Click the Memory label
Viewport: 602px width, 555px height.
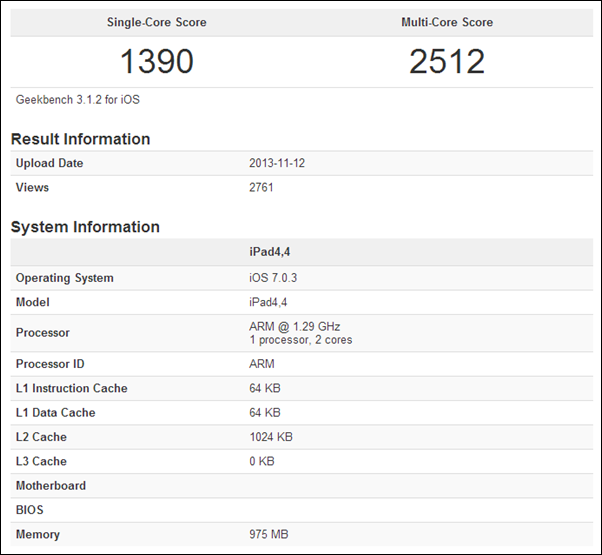[38, 534]
